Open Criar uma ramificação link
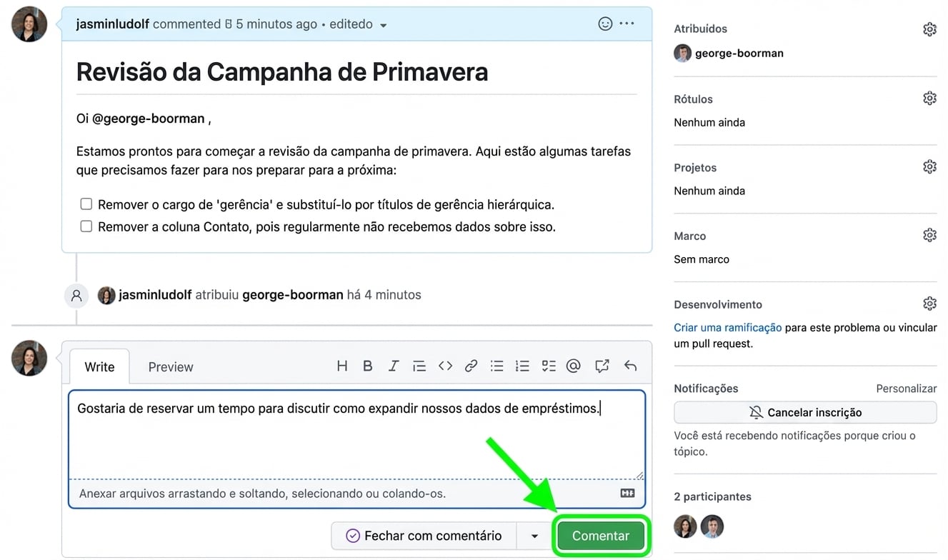 pyautogui.click(x=728, y=327)
